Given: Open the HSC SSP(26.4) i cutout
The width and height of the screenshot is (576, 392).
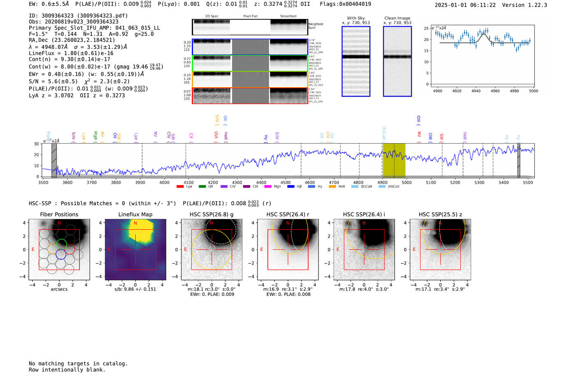Looking at the screenshot, I should pyautogui.click(x=364, y=250).
